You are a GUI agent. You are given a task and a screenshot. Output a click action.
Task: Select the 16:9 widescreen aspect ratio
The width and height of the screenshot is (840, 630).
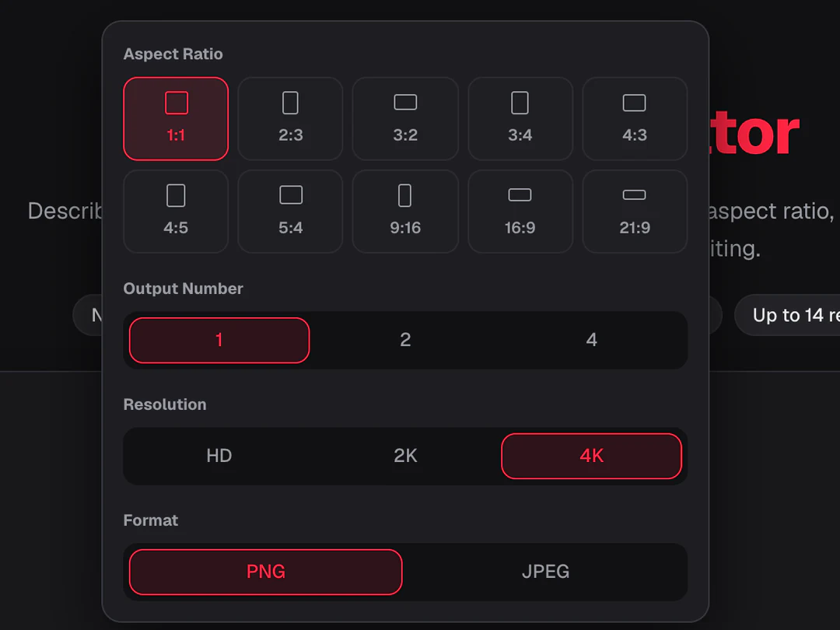pos(520,211)
